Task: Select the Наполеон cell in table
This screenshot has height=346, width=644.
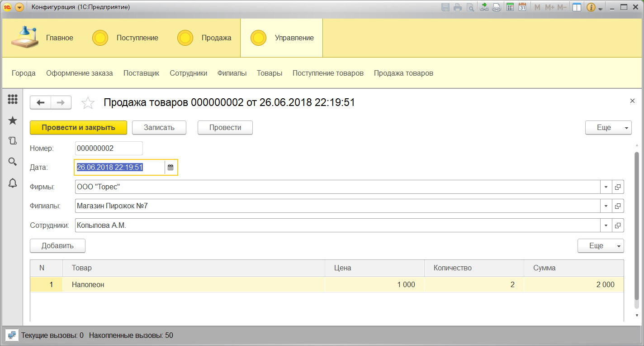Action: click(x=194, y=285)
